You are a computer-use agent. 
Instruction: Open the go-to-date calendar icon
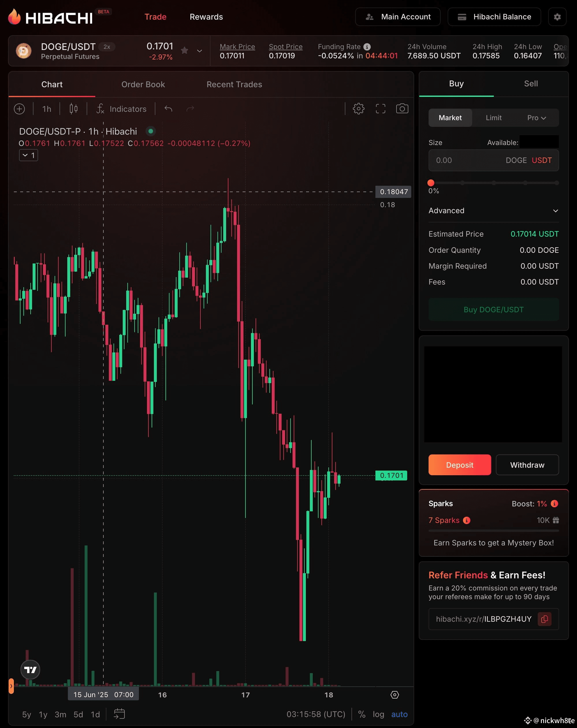(119, 714)
